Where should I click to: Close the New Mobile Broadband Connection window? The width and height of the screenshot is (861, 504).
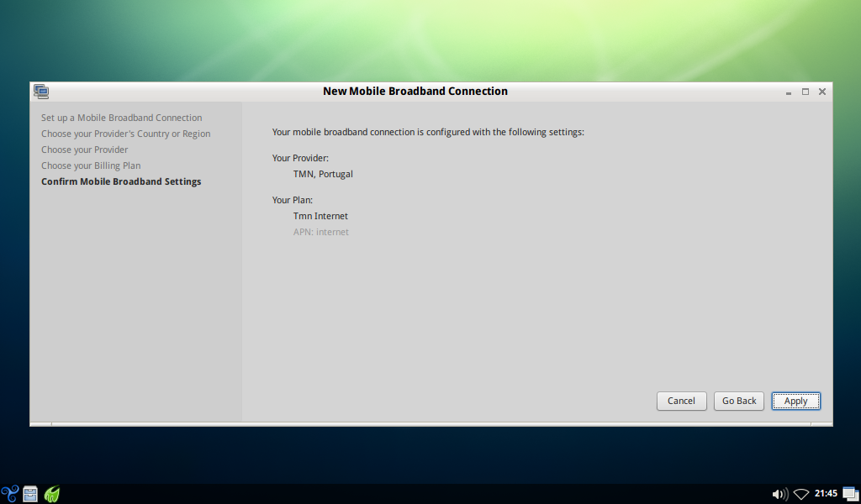click(822, 92)
